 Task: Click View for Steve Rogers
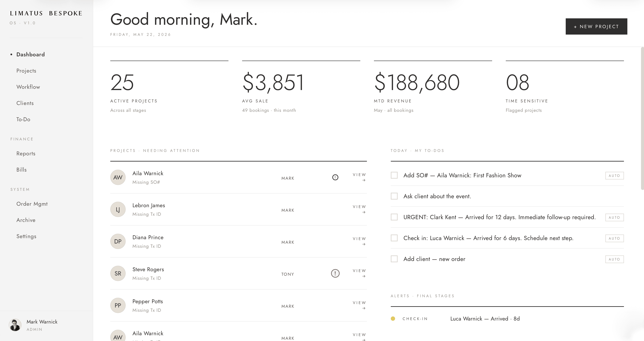point(359,273)
